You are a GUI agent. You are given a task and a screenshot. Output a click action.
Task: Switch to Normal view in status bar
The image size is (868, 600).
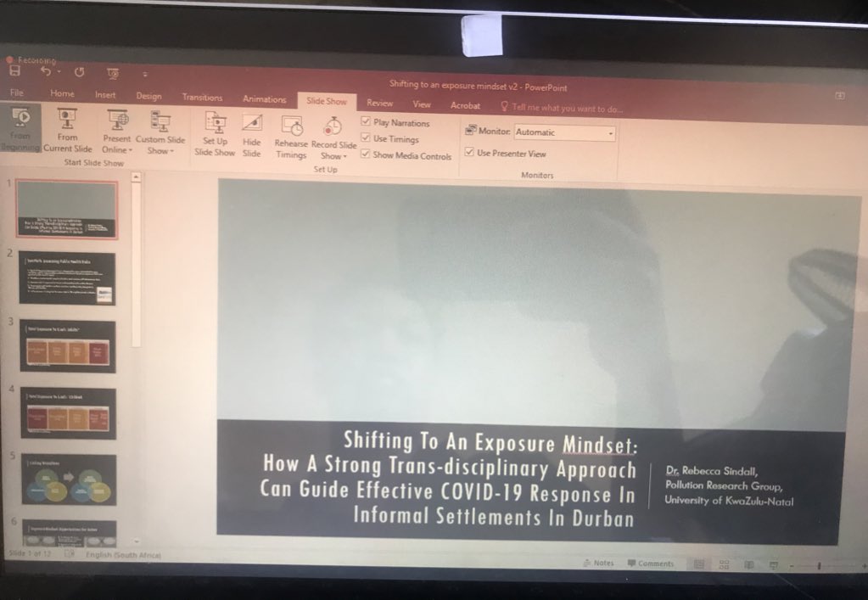click(x=699, y=564)
